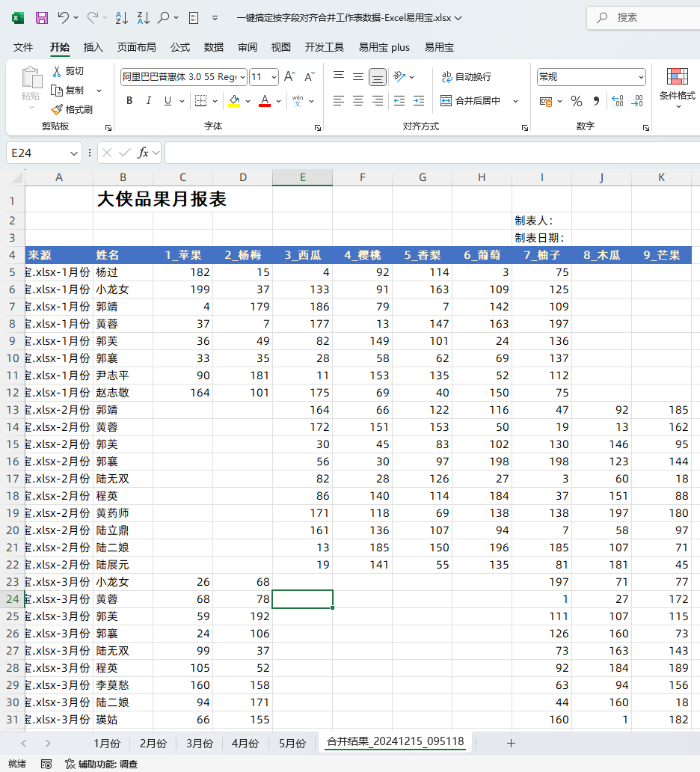Click the select all corner button

tap(16, 177)
